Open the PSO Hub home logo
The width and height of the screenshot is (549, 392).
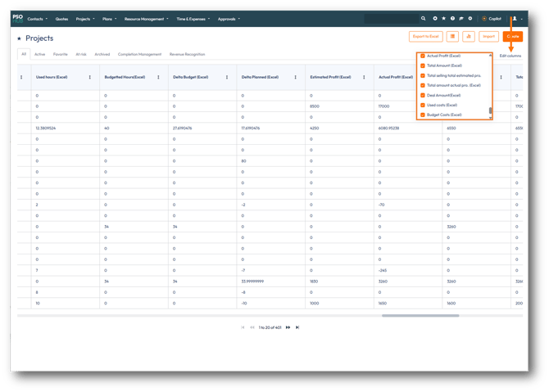17,19
